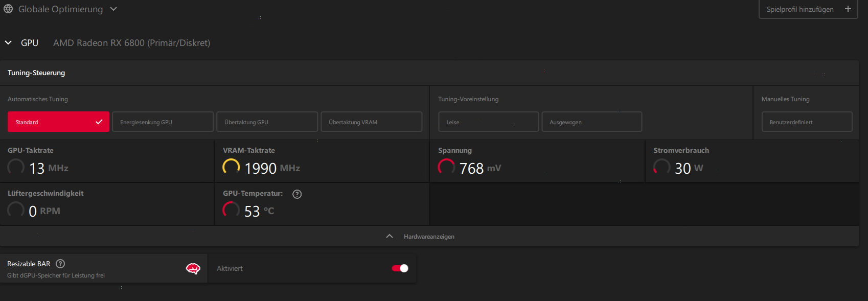
Task: Open the Globale Optimierung dropdown chevron
Action: (113, 9)
